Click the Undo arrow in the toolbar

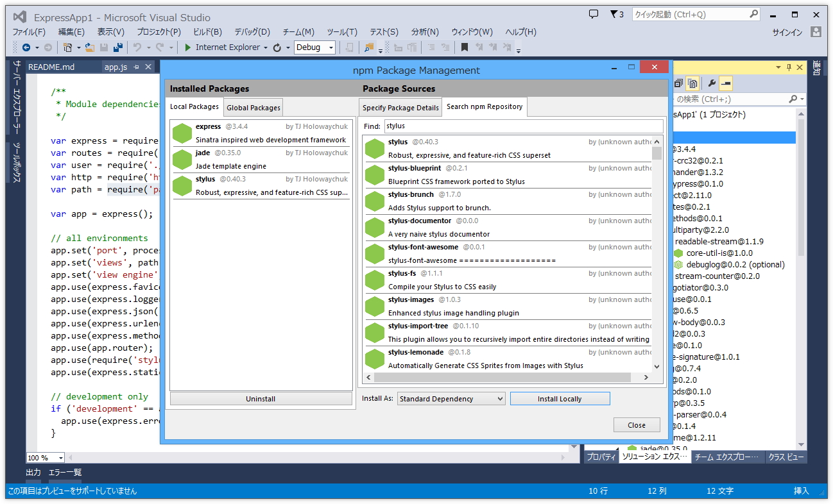point(137,47)
